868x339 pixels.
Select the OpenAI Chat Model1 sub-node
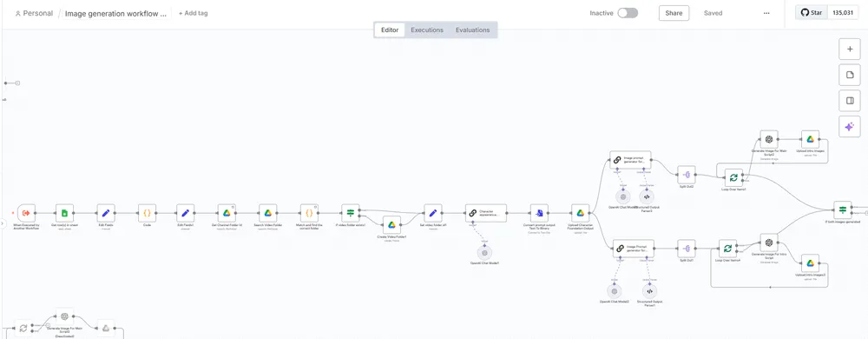tap(484, 253)
